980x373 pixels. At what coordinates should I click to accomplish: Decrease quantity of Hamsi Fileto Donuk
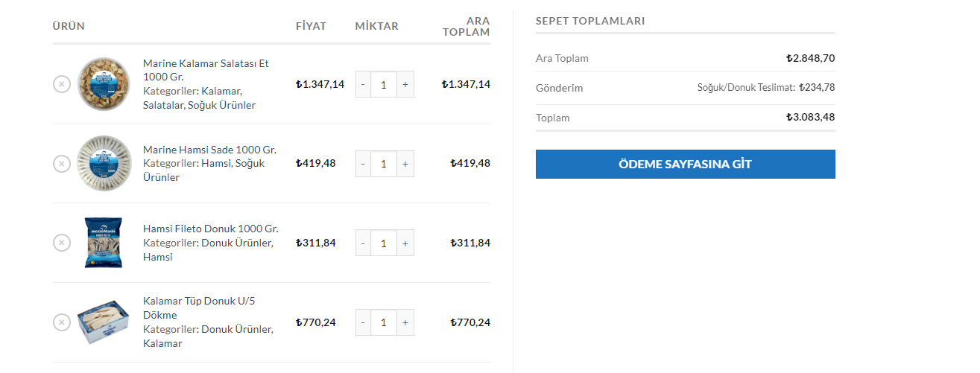click(363, 243)
